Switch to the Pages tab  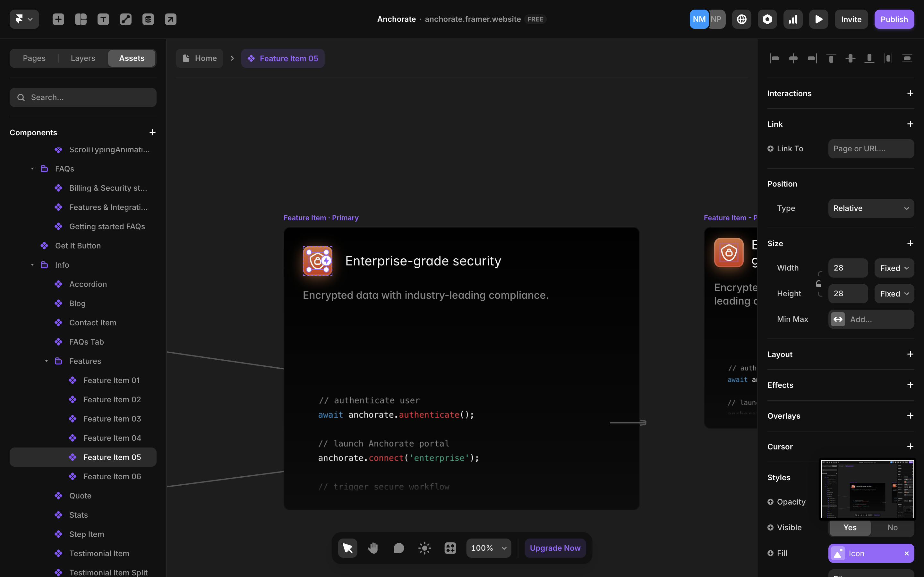click(x=34, y=58)
